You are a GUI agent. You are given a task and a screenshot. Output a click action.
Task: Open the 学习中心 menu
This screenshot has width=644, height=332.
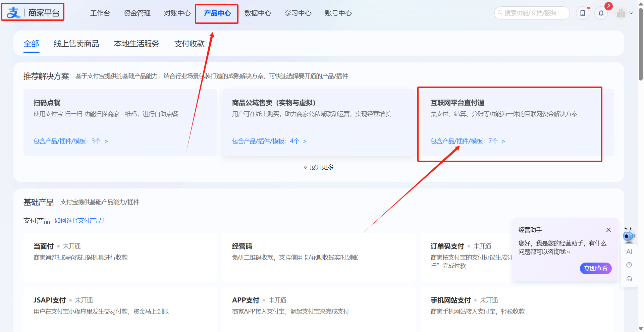tap(298, 13)
